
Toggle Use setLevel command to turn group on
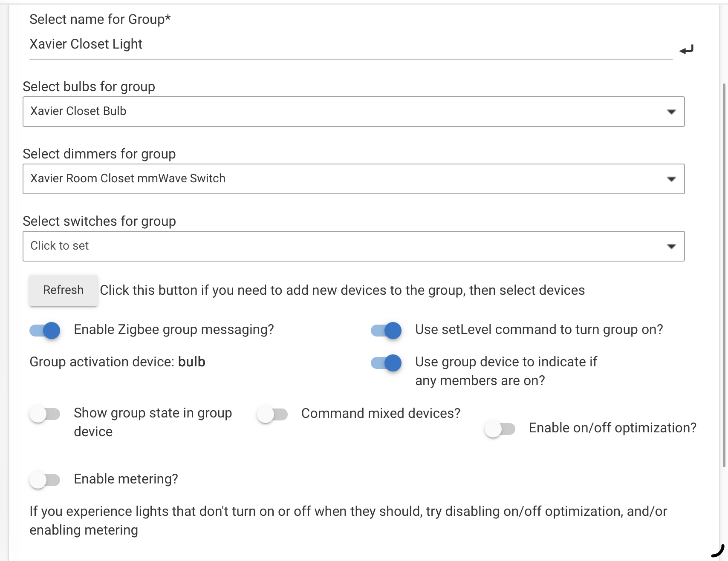coord(386,330)
